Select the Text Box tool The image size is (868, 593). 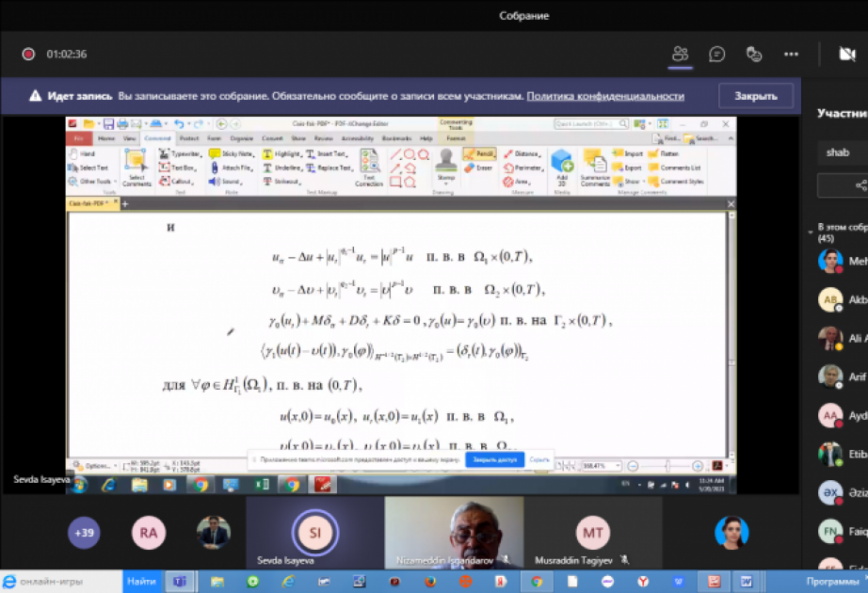point(177,168)
